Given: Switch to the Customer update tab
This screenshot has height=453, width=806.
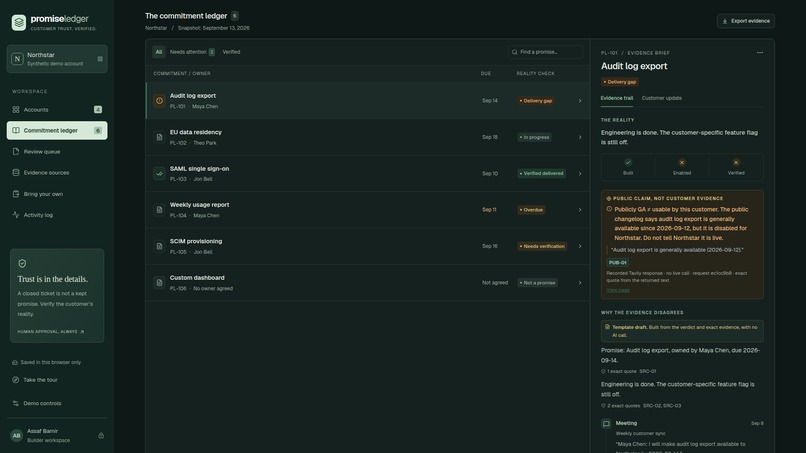Looking at the screenshot, I should click(x=662, y=98).
